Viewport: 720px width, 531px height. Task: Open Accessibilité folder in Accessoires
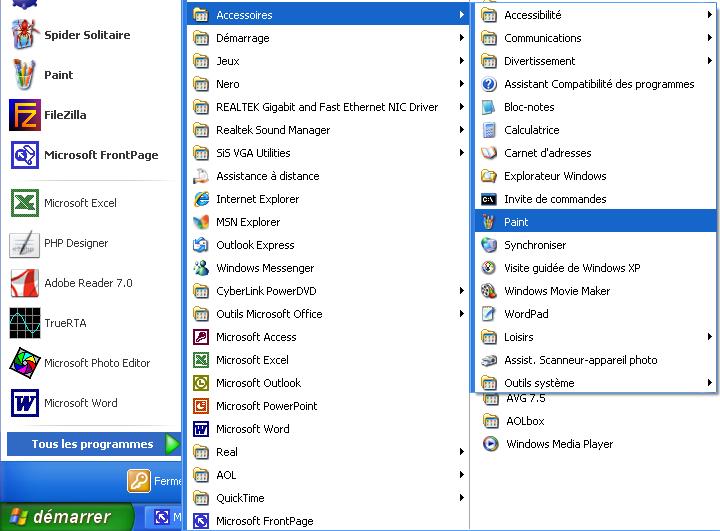point(596,15)
